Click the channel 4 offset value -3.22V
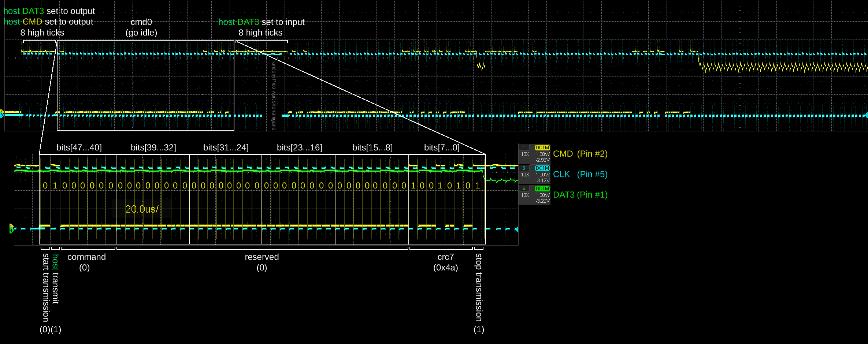The width and height of the screenshot is (868, 344). (x=542, y=201)
